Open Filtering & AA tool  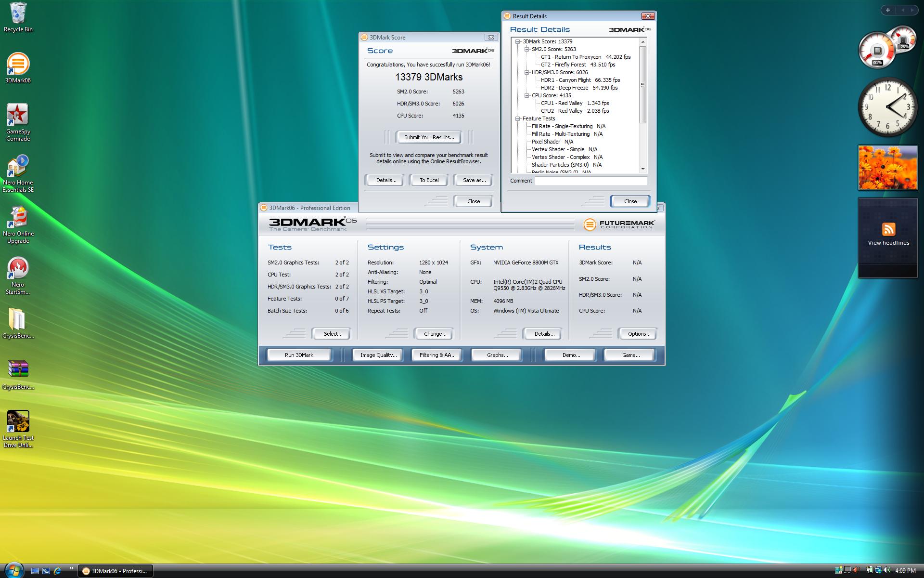437,355
